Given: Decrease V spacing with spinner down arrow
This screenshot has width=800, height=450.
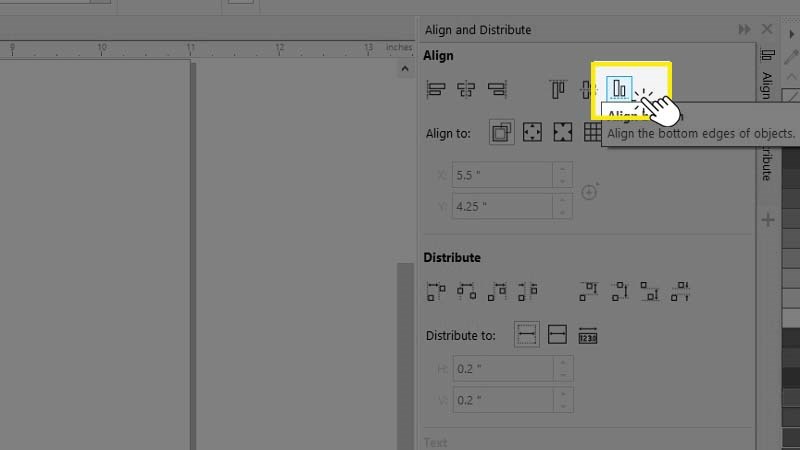Looking at the screenshot, I should point(563,406).
